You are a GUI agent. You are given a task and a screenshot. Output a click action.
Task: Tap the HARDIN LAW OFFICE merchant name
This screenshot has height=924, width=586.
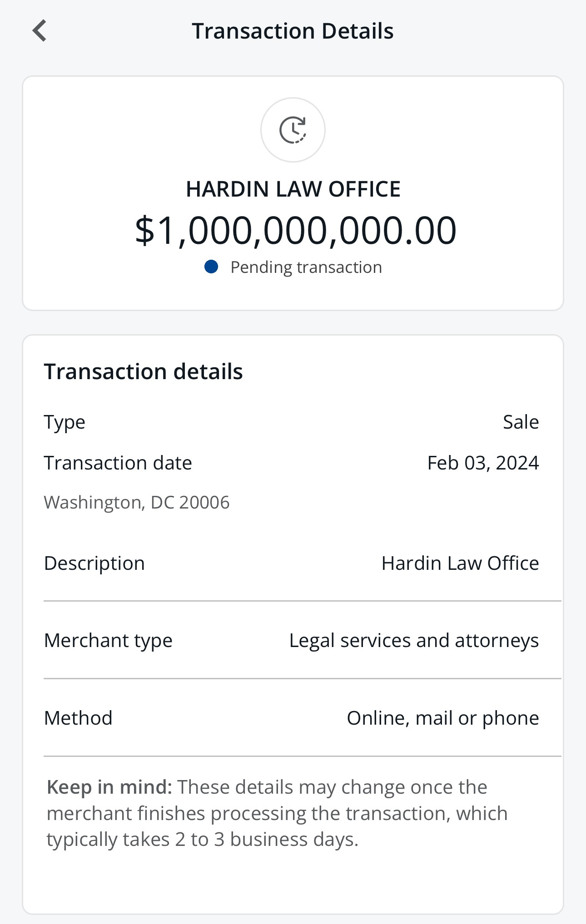[293, 189]
